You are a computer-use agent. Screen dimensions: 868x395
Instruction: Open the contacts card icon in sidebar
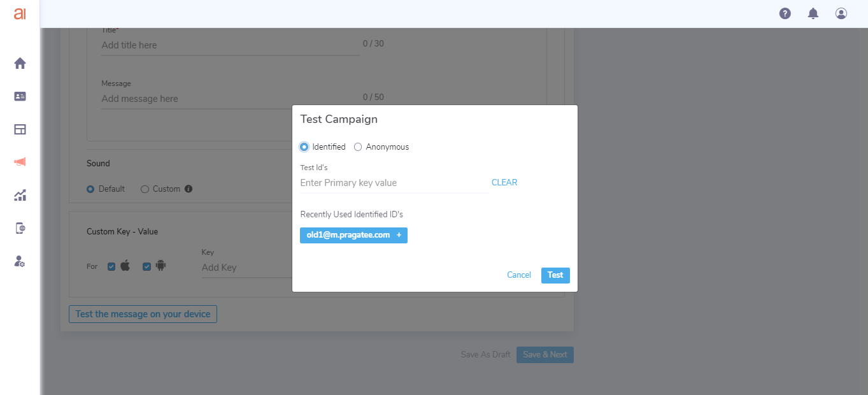(20, 96)
